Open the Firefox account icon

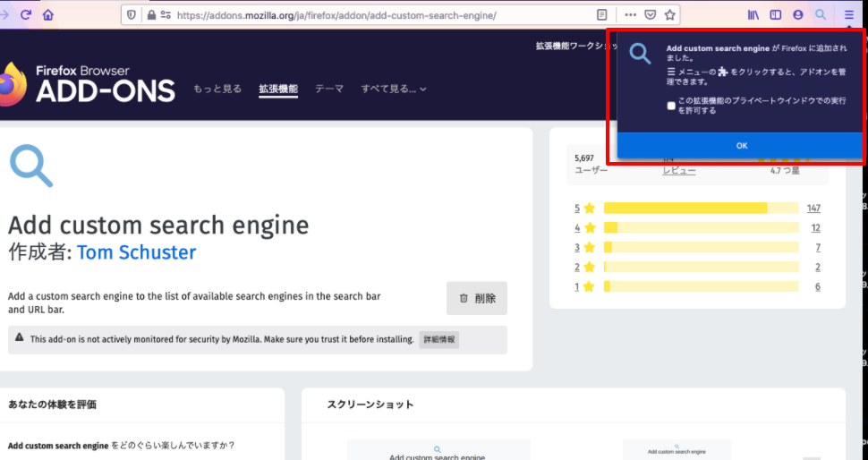point(798,15)
